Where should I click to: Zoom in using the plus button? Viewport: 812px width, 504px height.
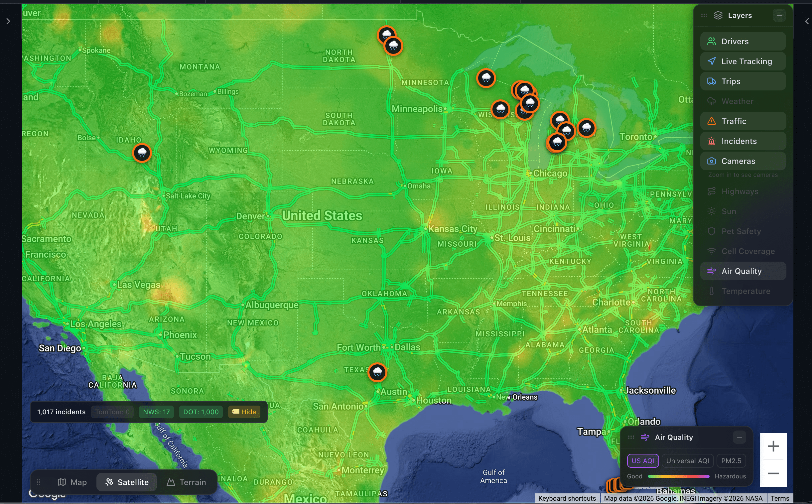773,446
